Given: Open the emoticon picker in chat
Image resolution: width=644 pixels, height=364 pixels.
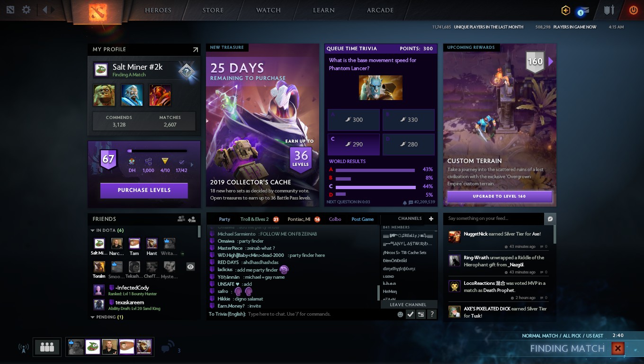Looking at the screenshot, I should coord(400,314).
